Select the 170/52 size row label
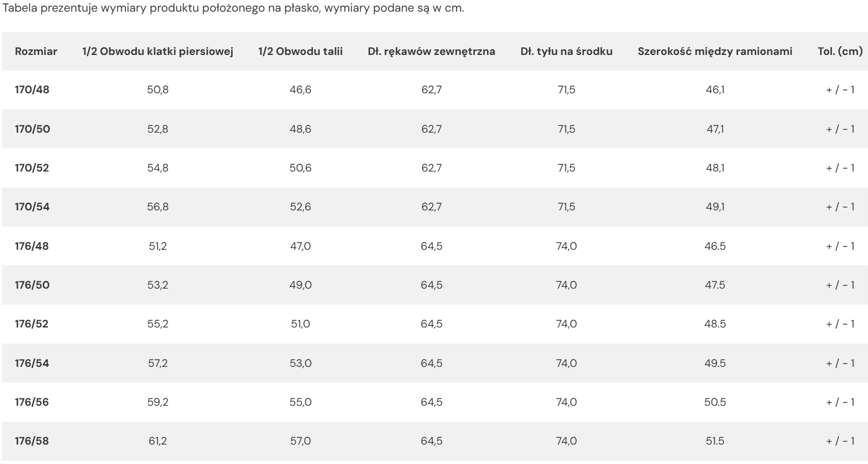This screenshot has width=868, height=464. [x=32, y=168]
